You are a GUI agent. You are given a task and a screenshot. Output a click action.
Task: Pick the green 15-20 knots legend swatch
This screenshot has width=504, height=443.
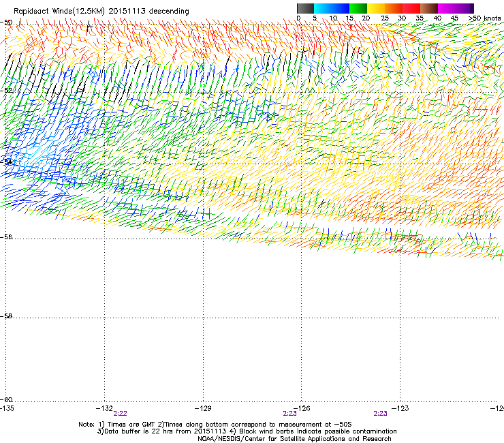click(358, 8)
